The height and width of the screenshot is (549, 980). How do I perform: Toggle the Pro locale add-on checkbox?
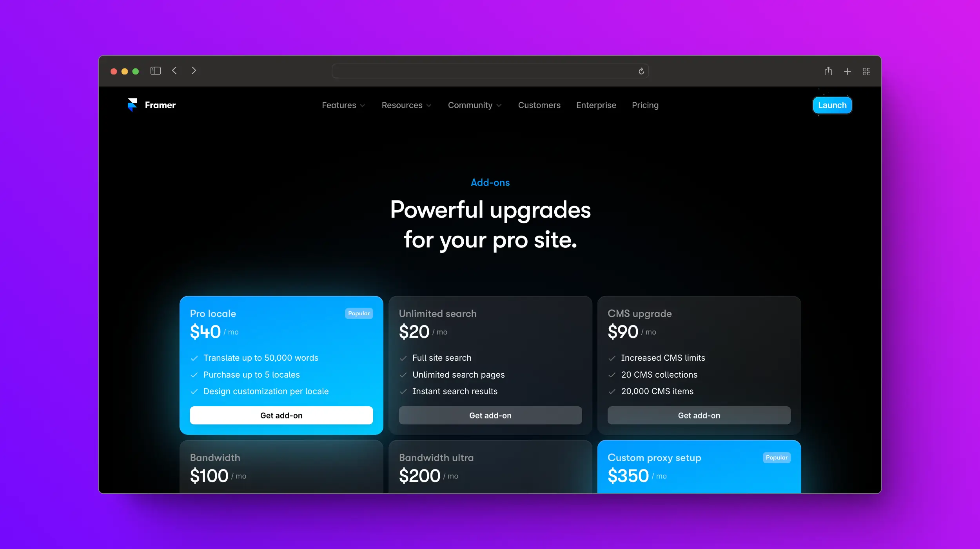coord(281,415)
